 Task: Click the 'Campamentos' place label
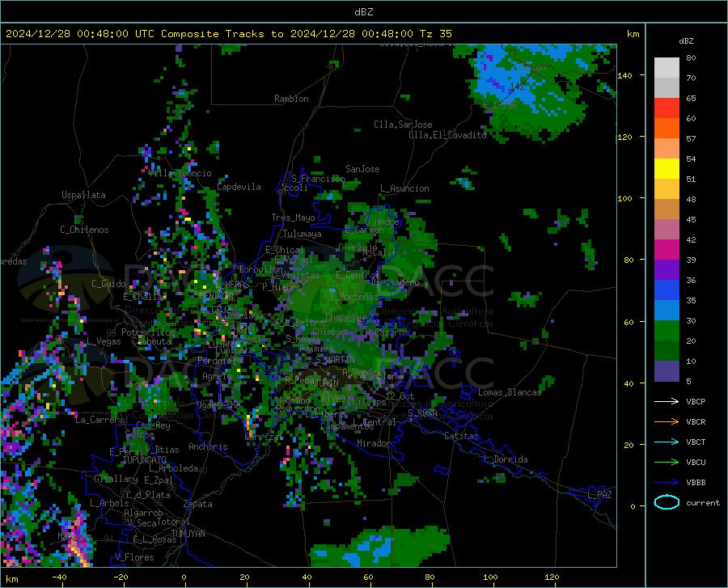pos(347,426)
